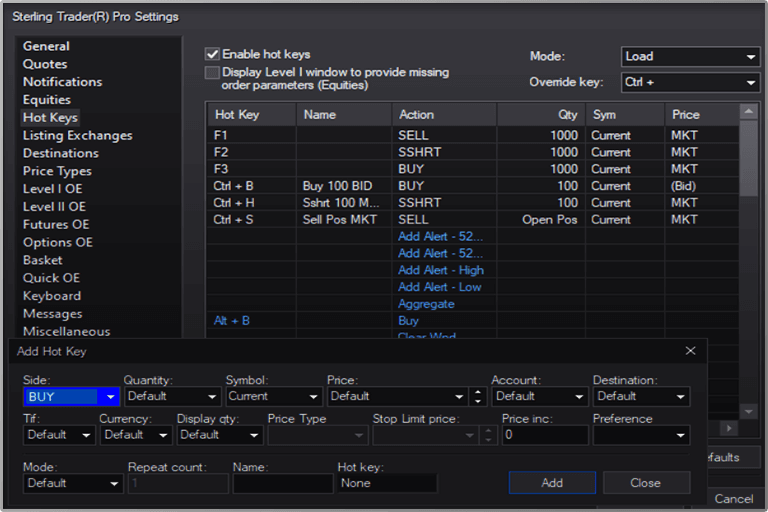Select the F2 SSHRT hot key row
This screenshot has height=512, width=768.
tap(473, 152)
